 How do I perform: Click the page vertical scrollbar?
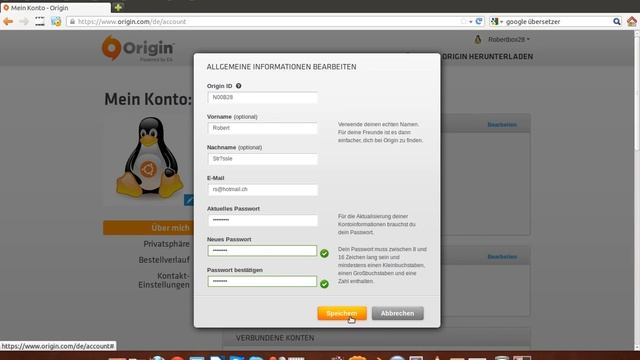[636, 190]
